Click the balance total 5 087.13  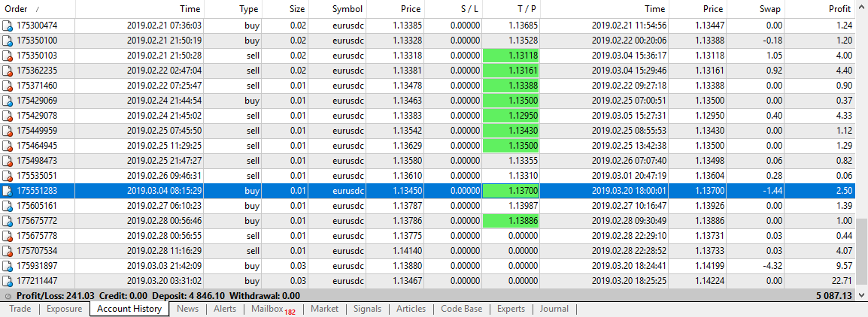[x=833, y=296]
